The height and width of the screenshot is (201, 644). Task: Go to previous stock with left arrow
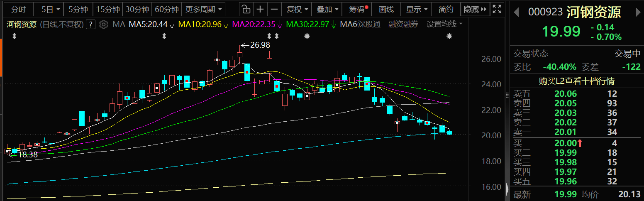pyautogui.click(x=516, y=12)
